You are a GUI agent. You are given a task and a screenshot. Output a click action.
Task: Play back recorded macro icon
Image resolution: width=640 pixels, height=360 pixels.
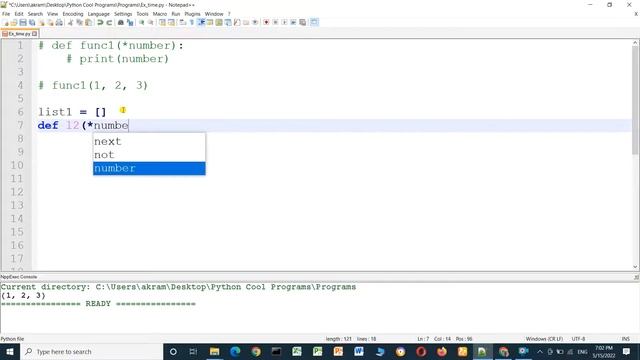(x=284, y=22)
